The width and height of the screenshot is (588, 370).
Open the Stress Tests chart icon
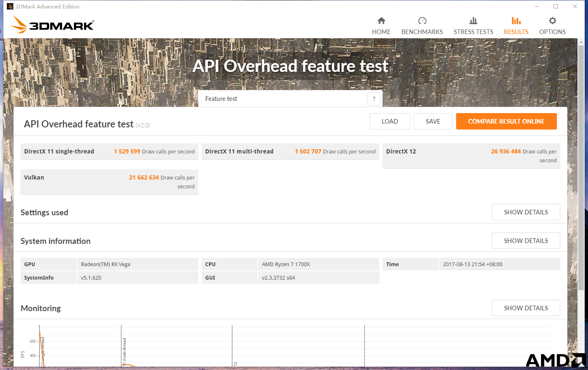pyautogui.click(x=473, y=21)
